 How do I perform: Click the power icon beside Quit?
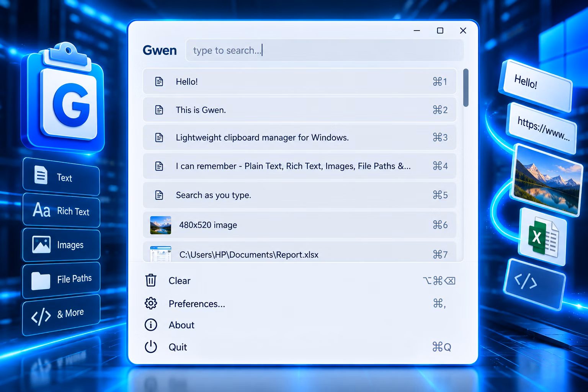coord(151,347)
